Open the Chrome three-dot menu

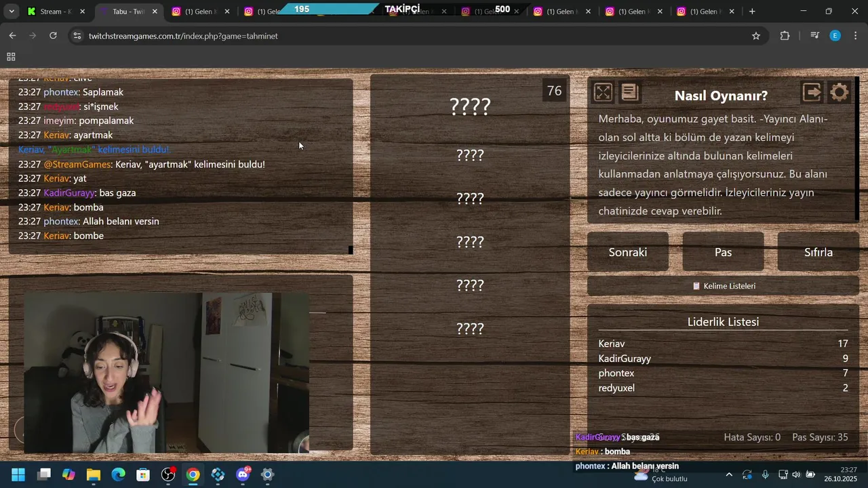[855, 36]
